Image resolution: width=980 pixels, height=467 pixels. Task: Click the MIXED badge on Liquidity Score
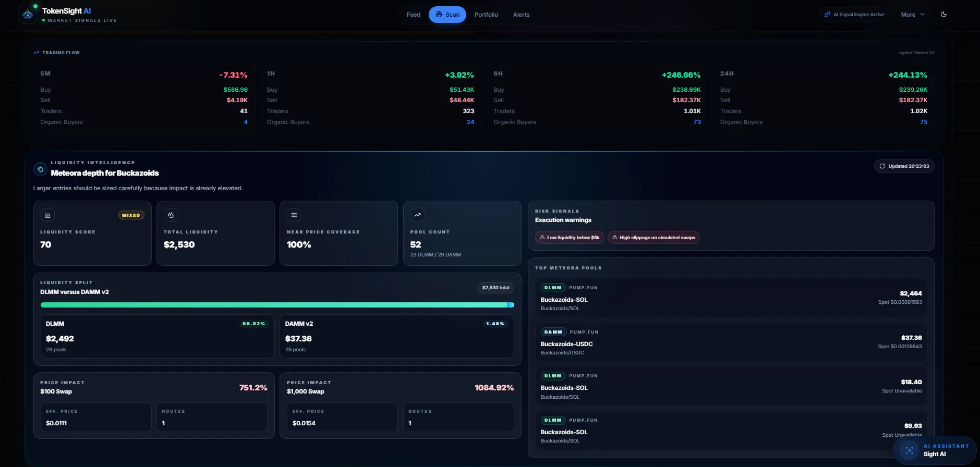click(x=131, y=215)
